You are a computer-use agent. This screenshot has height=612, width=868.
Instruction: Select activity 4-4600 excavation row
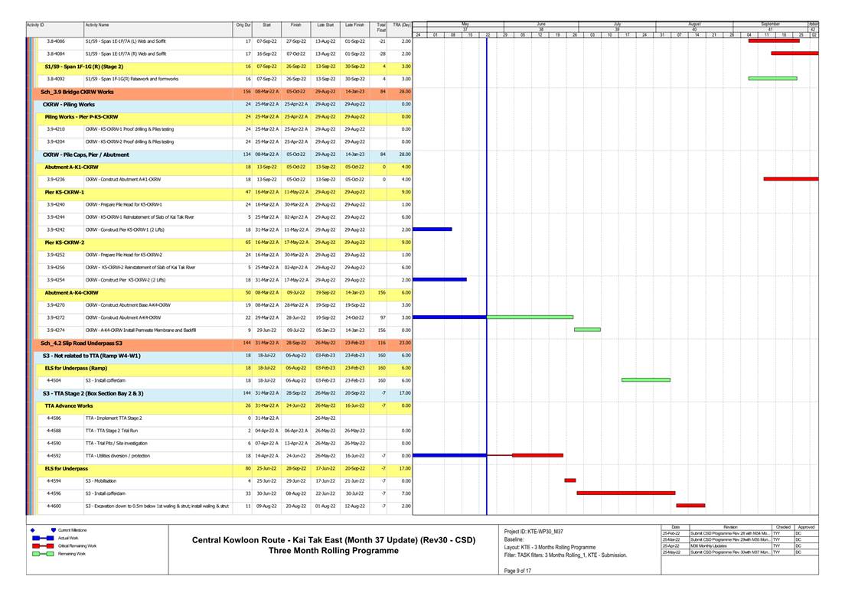(x=156, y=506)
